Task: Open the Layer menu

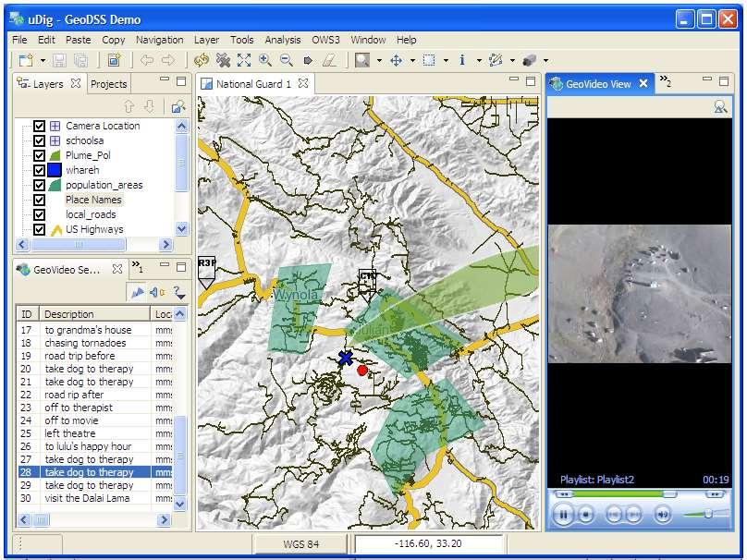Action: point(207,40)
